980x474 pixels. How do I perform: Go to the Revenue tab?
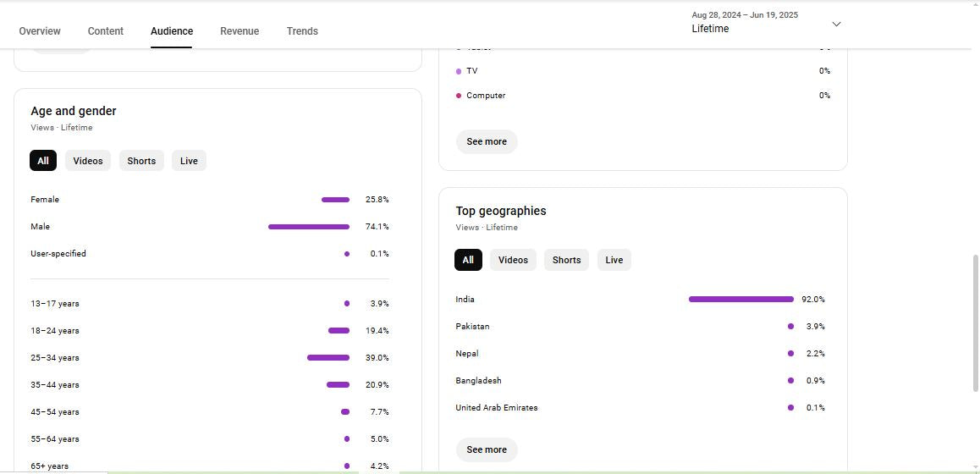[x=239, y=31]
